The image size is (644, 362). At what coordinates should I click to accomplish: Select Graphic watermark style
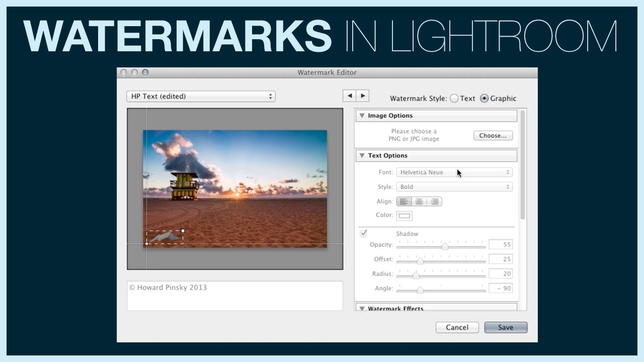coord(485,99)
